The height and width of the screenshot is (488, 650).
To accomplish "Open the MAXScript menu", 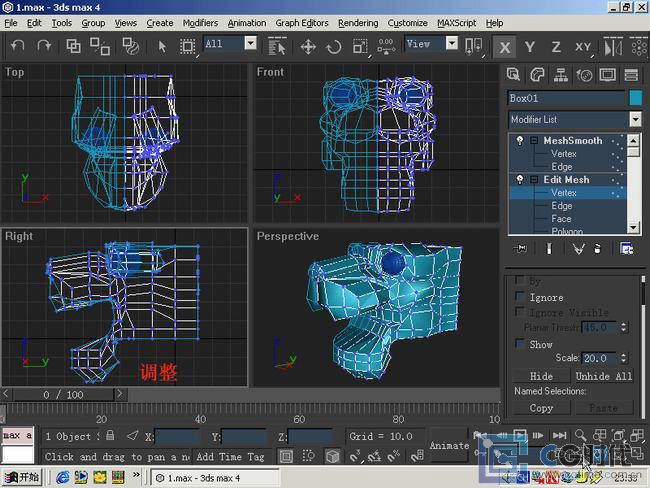I will click(x=456, y=23).
